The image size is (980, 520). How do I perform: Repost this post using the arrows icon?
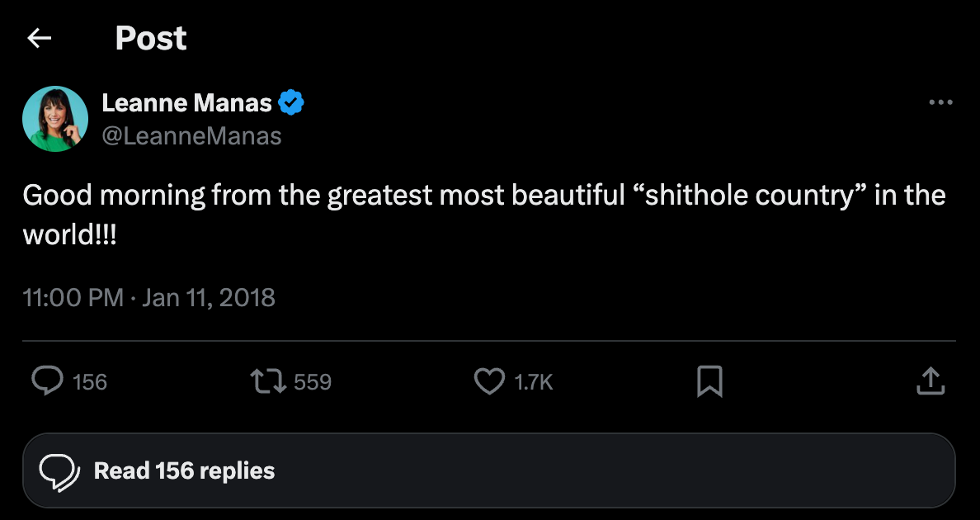[268, 381]
